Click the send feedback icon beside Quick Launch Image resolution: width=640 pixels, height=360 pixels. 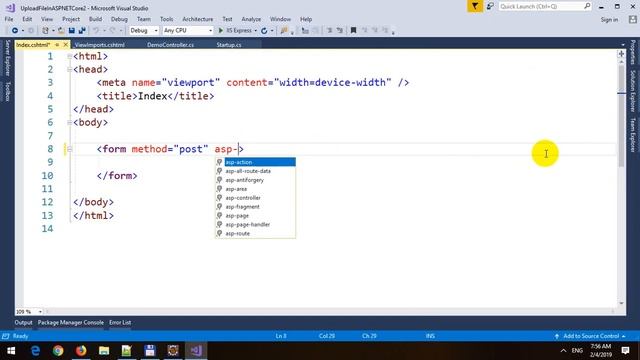tap(490, 7)
